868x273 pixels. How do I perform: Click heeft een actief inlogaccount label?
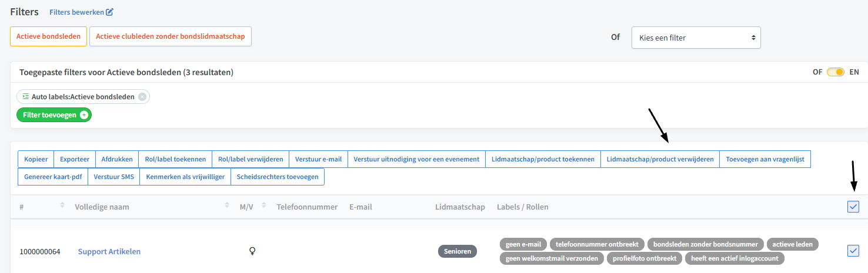pyautogui.click(x=735, y=258)
